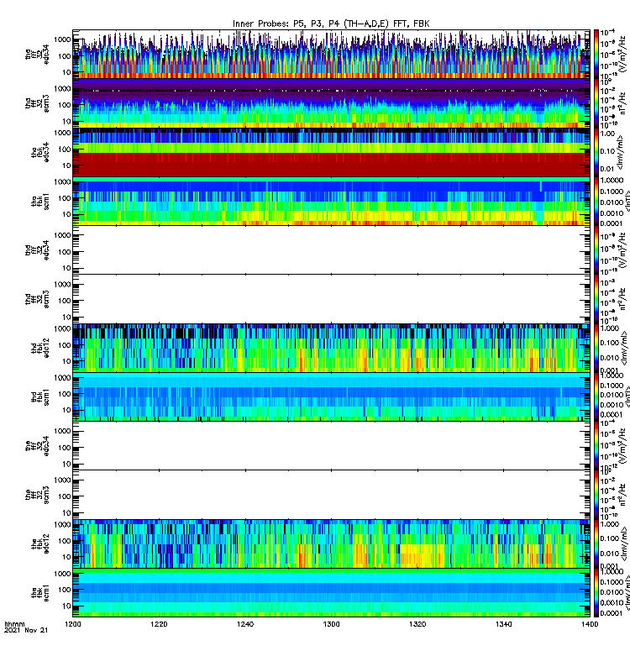
Task: Click the 'the fff 32 scm3' axis label
Action: coord(37,495)
